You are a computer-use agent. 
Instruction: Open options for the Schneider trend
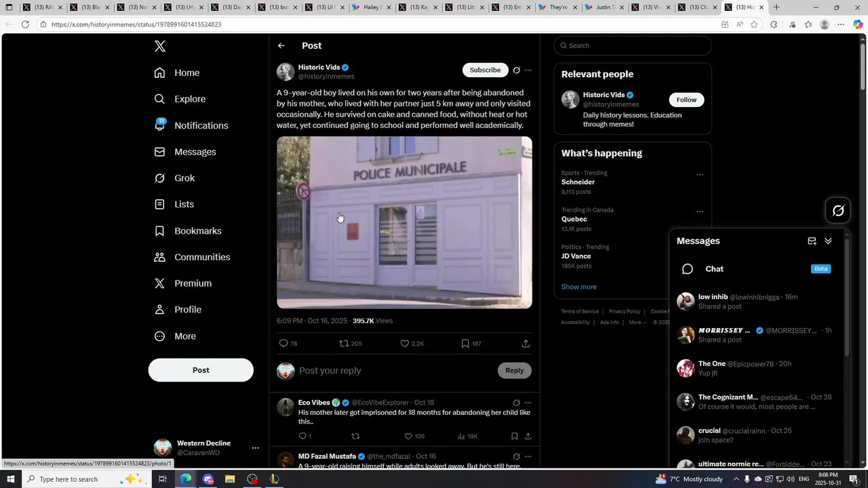coord(700,174)
